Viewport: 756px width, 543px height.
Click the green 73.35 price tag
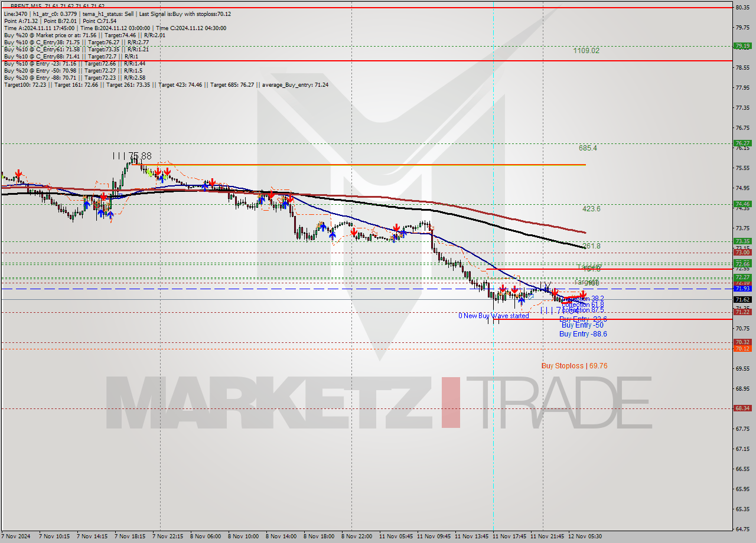click(742, 241)
